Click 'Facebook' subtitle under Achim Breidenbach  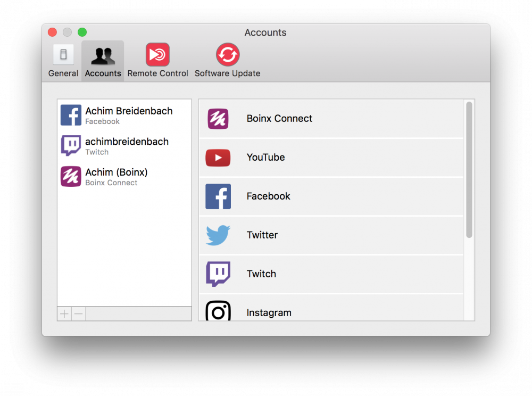pos(103,121)
